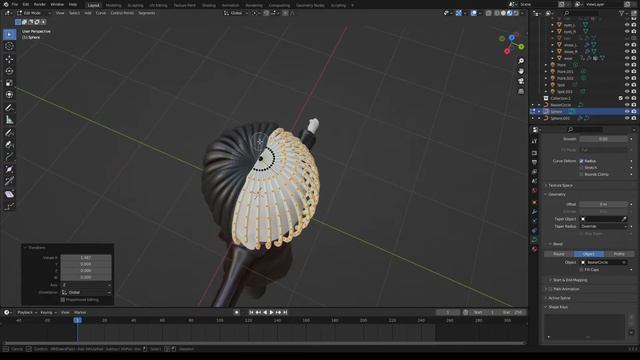640x360 pixels.
Task: Adjust the Offset value slider
Action: pos(603,204)
